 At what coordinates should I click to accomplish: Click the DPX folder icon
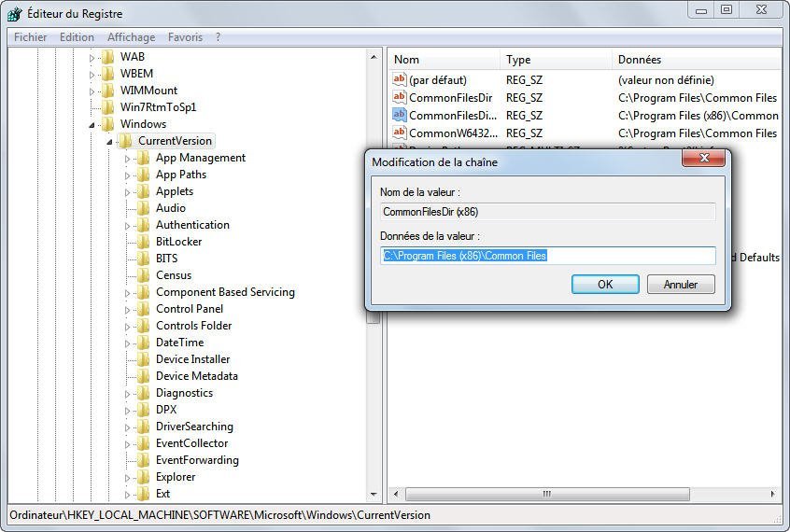pos(144,410)
